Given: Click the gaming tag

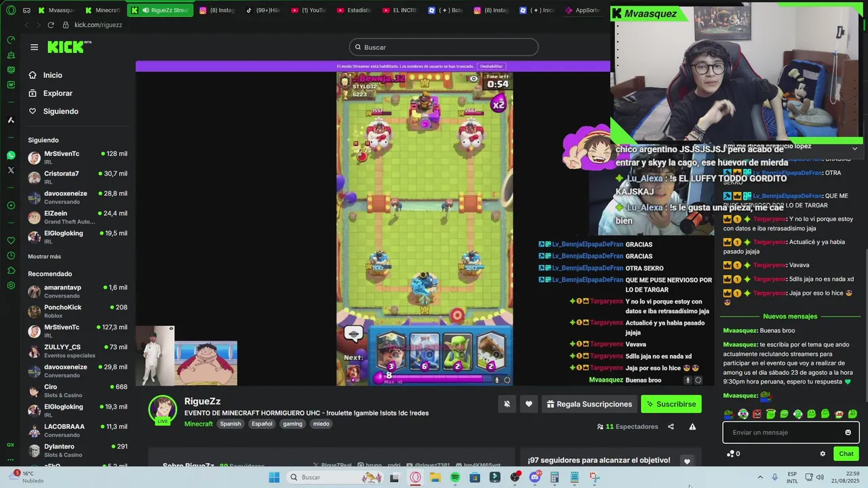Looking at the screenshot, I should coord(292,424).
